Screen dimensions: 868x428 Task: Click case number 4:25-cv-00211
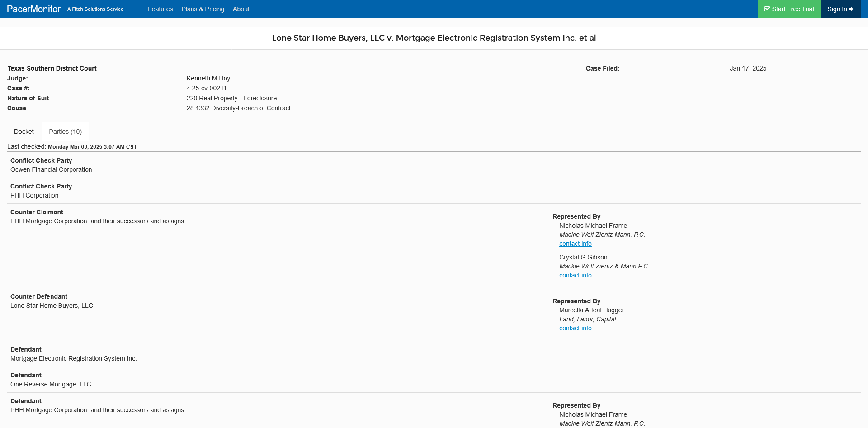coord(207,88)
